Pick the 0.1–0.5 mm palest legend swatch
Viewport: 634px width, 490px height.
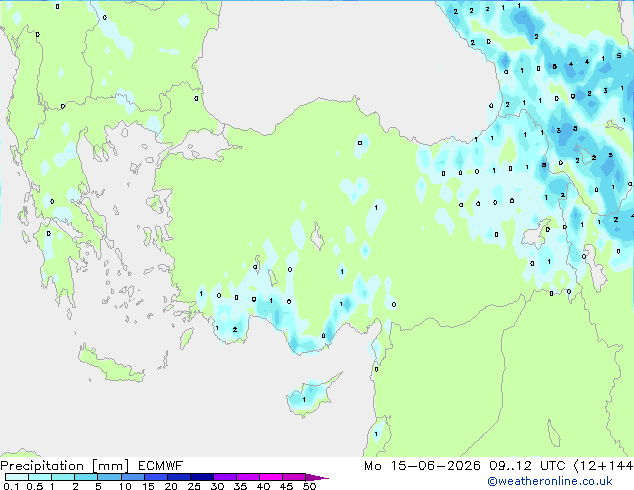17,477
